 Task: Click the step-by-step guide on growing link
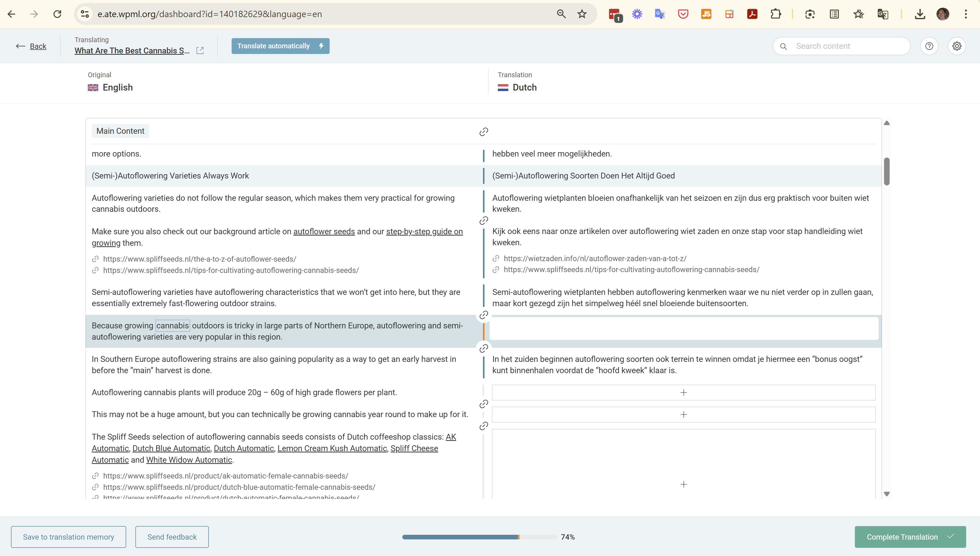(424, 231)
